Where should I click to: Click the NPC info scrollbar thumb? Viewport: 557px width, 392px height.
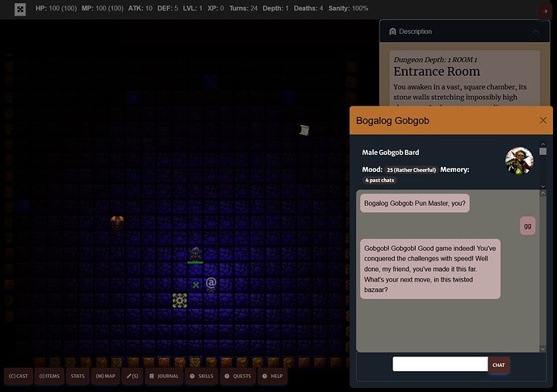pyautogui.click(x=542, y=152)
